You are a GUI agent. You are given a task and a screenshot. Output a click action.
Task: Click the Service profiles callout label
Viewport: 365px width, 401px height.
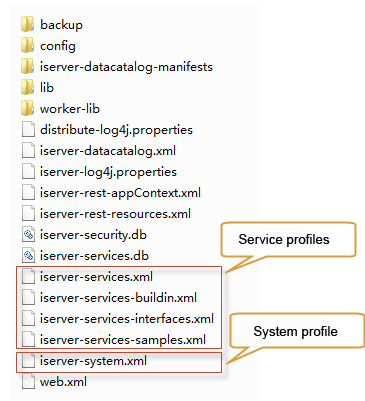click(x=284, y=240)
